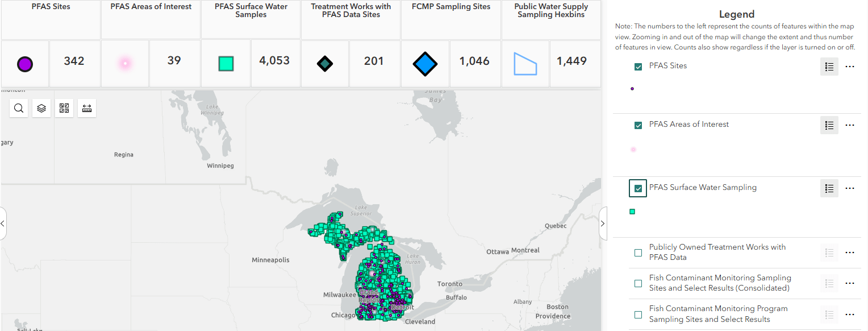The width and height of the screenshot is (868, 331).
Task: Enable Fish Contaminant Monitoring Consolidated layer checkbox
Action: [639, 283]
